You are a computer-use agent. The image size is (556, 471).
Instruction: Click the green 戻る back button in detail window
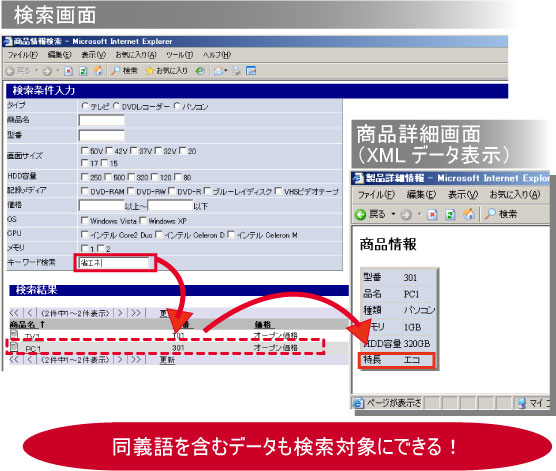360,214
